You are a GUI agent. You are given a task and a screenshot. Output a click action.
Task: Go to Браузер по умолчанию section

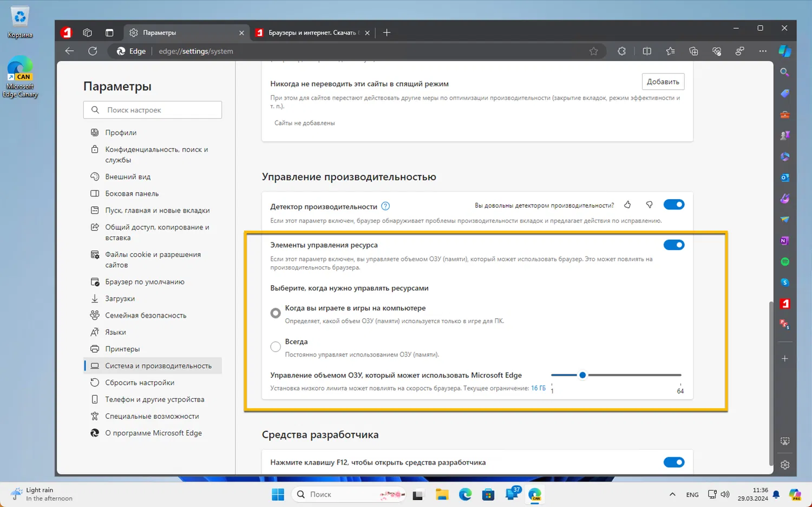153,282
